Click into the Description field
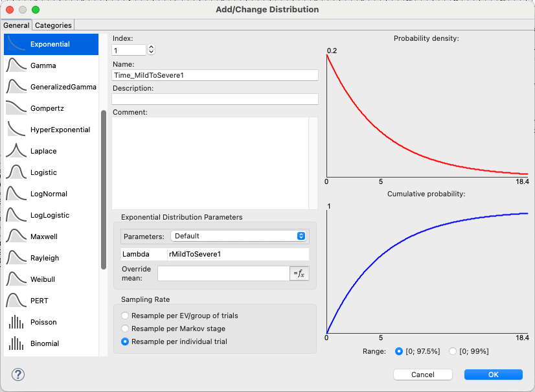This screenshot has height=392, width=535. coord(215,99)
